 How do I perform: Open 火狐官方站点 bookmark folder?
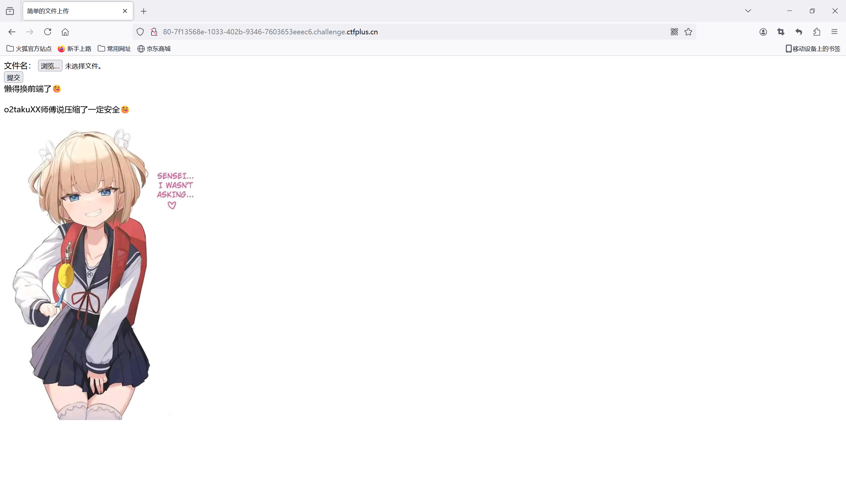[29, 49]
